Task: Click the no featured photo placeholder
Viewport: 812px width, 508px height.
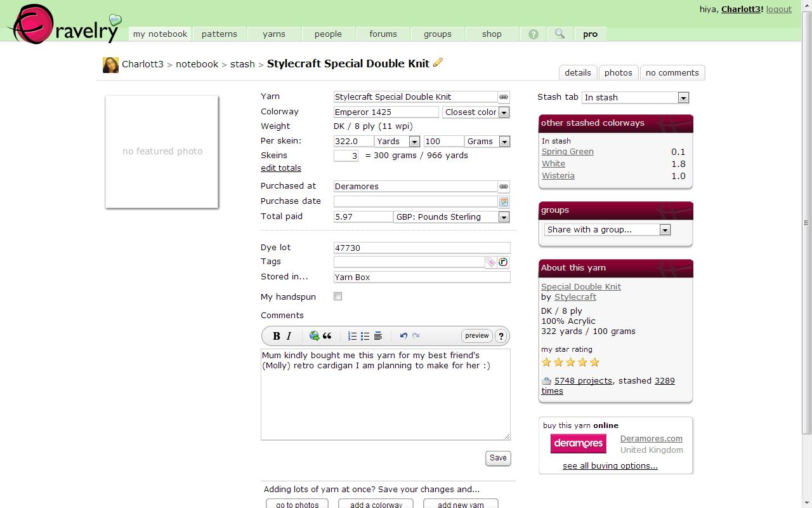Action: pyautogui.click(x=162, y=152)
